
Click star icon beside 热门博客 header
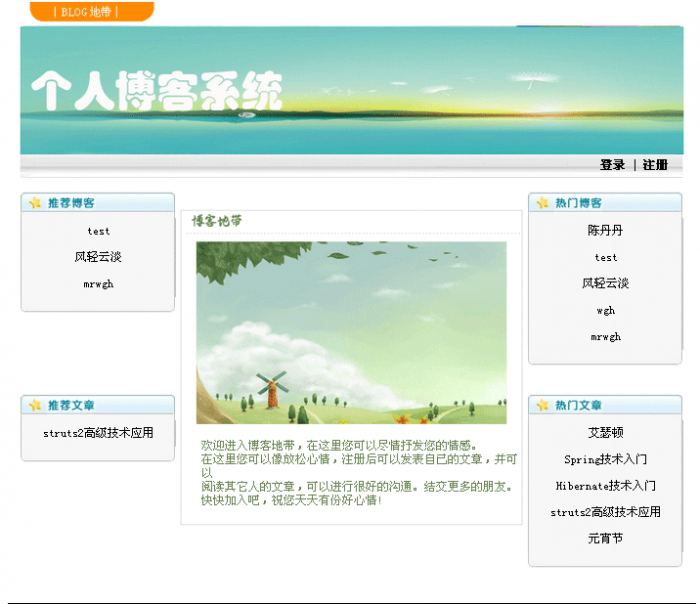point(543,203)
